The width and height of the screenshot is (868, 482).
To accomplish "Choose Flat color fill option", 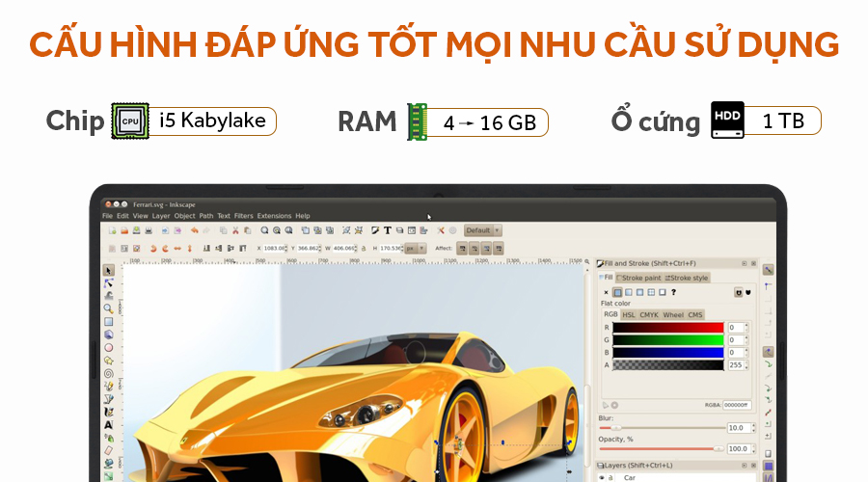I will pos(617,292).
